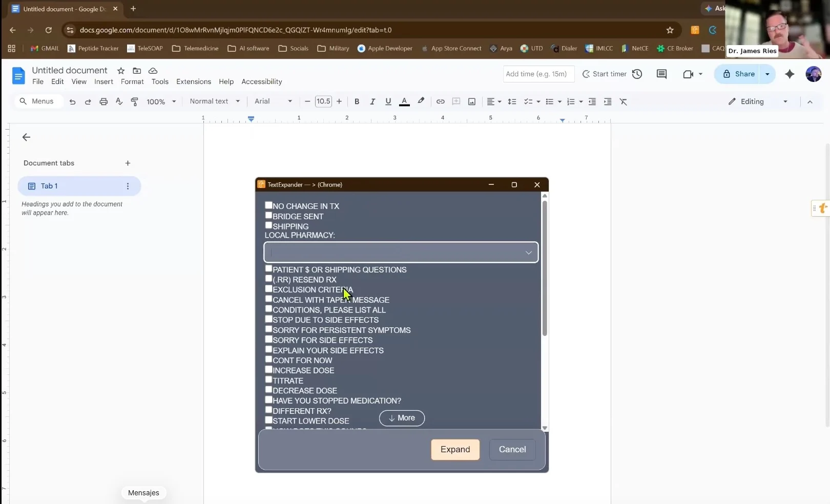Click the Start timer button
Viewport: 830px width, 504px height.
[x=605, y=74]
